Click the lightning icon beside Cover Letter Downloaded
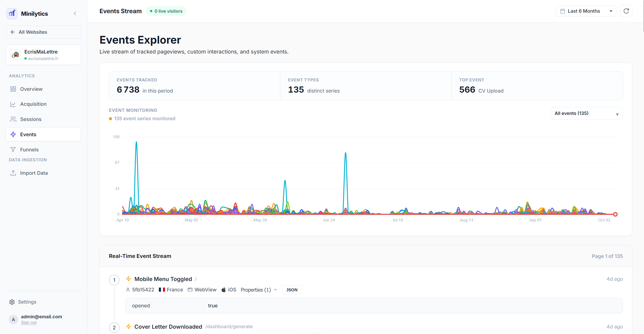 click(129, 327)
